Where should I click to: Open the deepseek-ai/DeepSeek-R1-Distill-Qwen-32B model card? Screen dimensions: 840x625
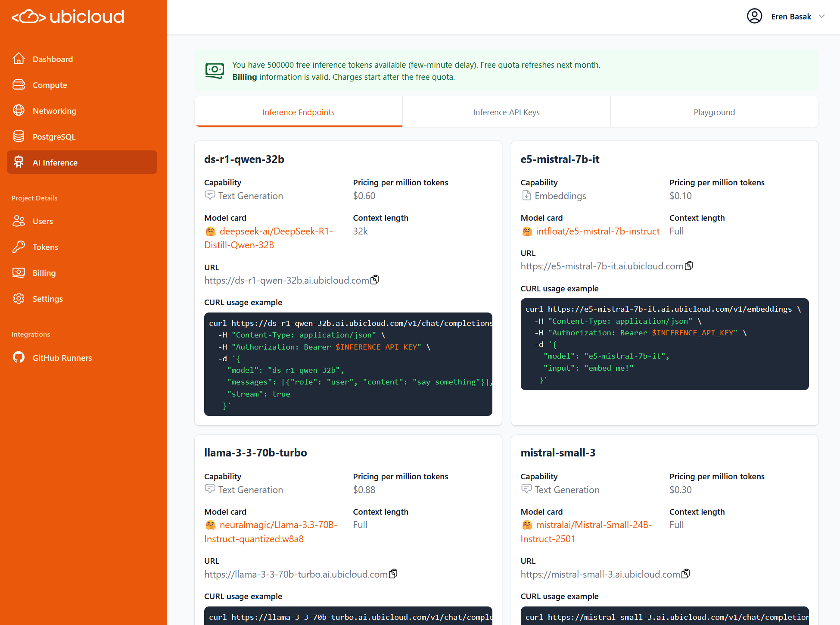point(269,238)
